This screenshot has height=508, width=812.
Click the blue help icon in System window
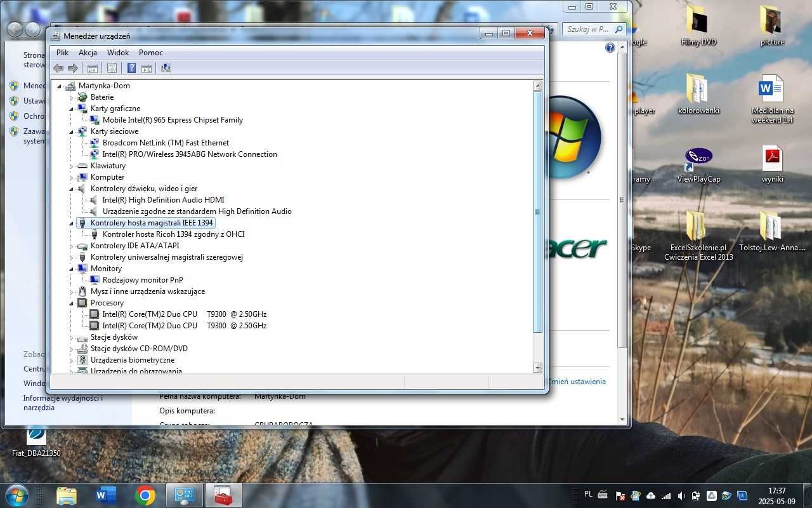610,48
